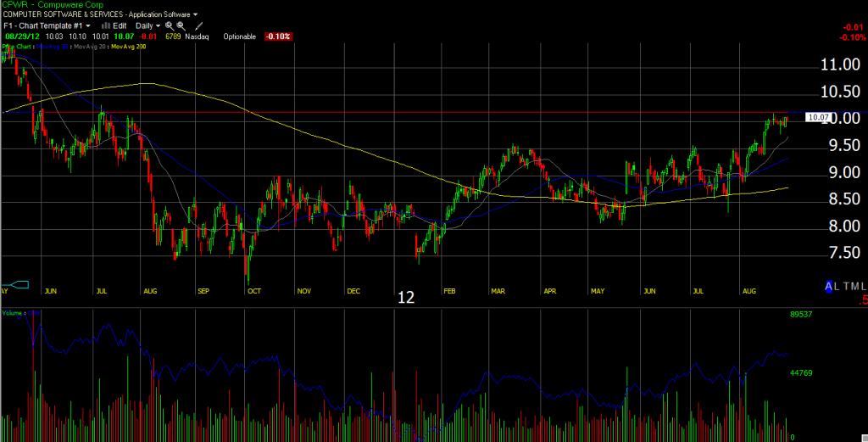Click the red -0.10% change badge

tap(277, 36)
